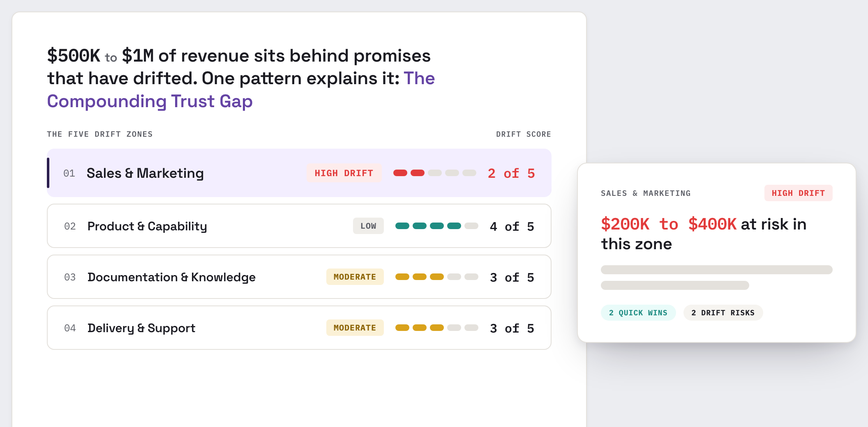Open the Delivery & Support row
868x427 pixels.
tap(299, 328)
